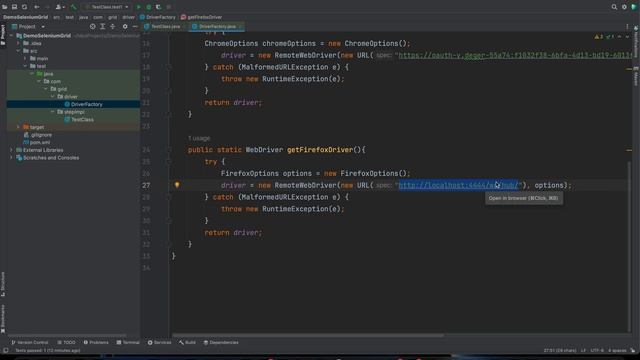The width and height of the screenshot is (640, 360).
Task: Collapse the stepimpl package
Action: click(53, 112)
